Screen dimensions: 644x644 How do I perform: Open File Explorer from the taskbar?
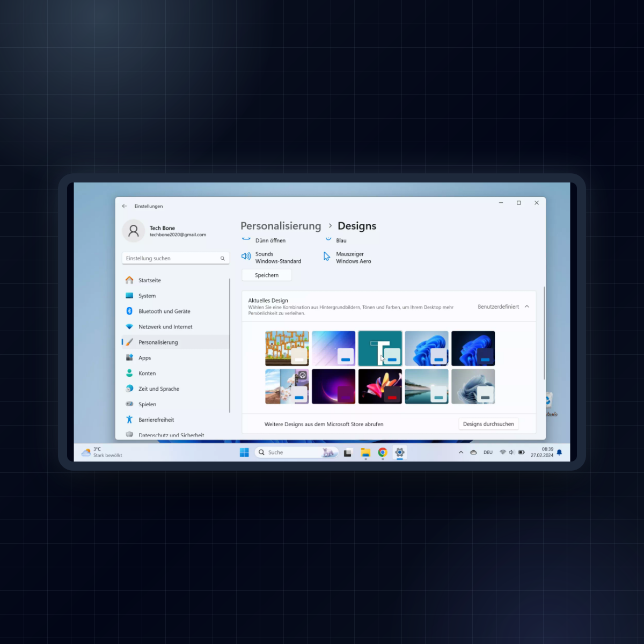[365, 452]
